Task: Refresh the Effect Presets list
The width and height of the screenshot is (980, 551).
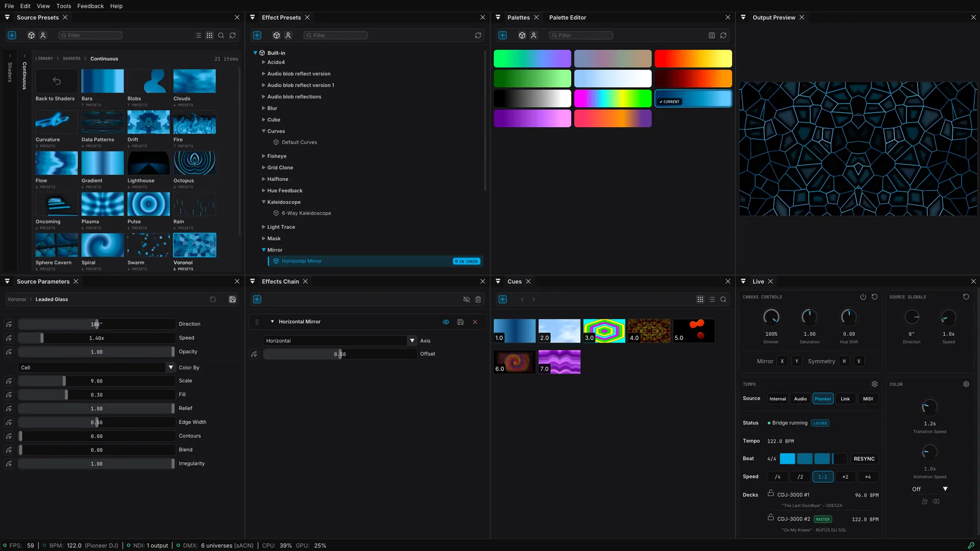Action: [478, 35]
